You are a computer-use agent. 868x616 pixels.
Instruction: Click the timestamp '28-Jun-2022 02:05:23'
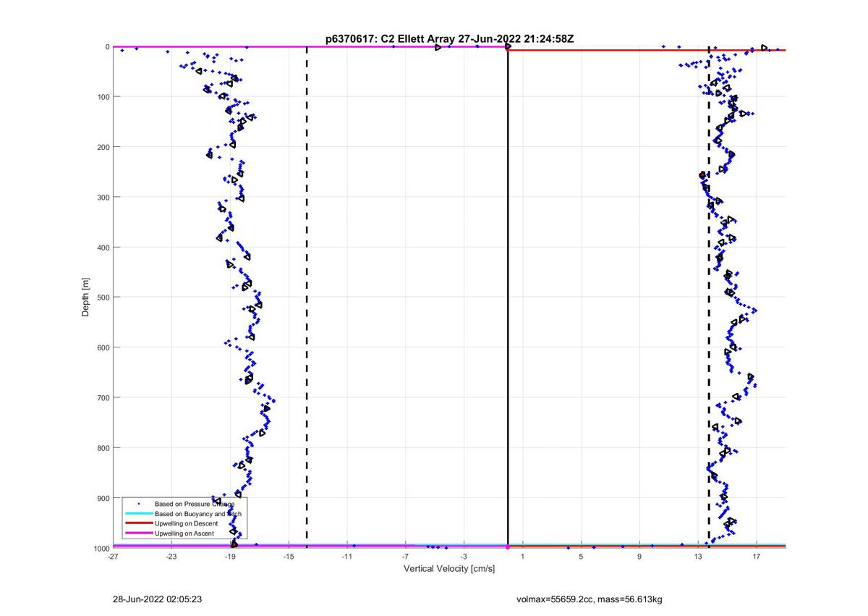(157, 599)
